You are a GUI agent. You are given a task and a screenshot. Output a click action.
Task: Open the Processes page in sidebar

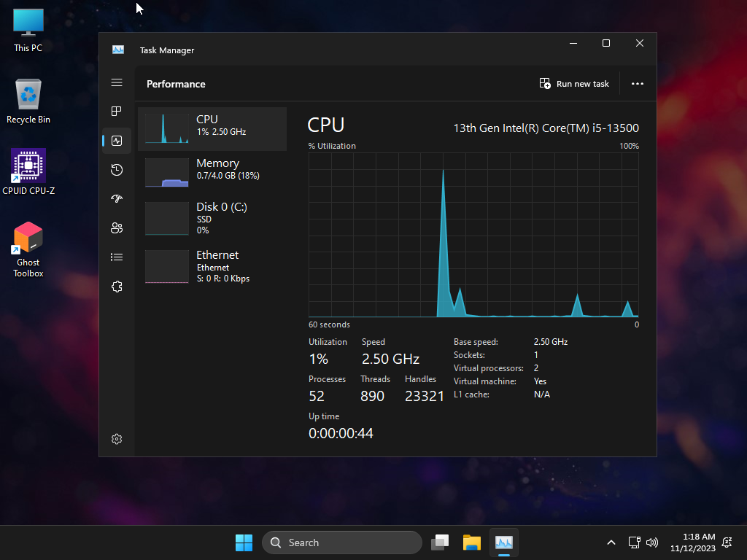click(117, 112)
